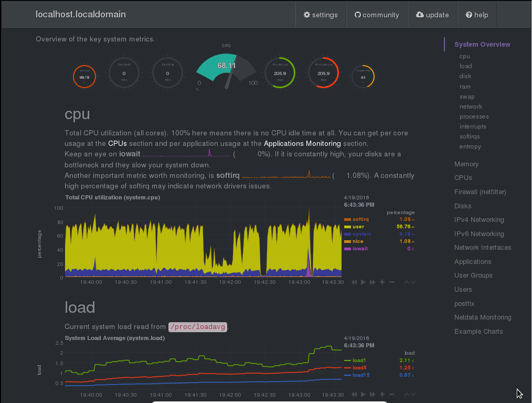Open the settings menu in top bar
The image size is (532, 403).
pyautogui.click(x=321, y=15)
